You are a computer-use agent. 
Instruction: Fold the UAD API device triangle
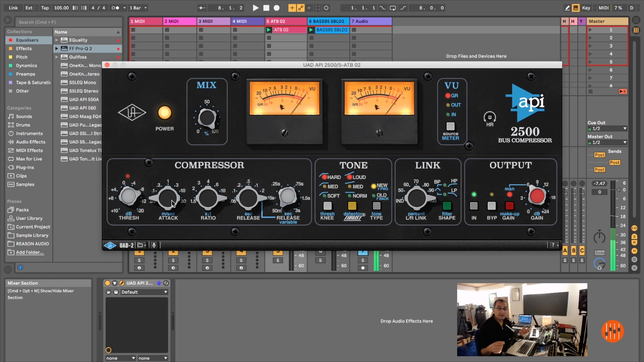[x=115, y=283]
